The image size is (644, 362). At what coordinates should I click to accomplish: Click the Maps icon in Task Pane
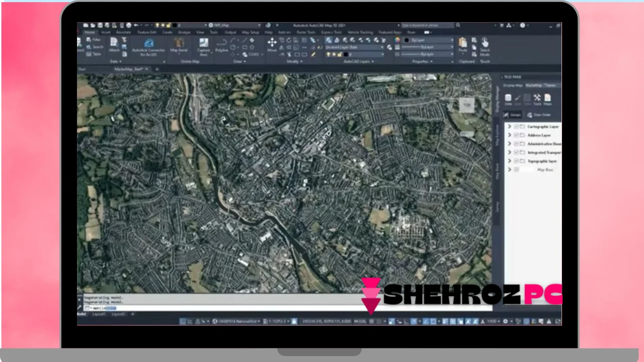(x=547, y=100)
